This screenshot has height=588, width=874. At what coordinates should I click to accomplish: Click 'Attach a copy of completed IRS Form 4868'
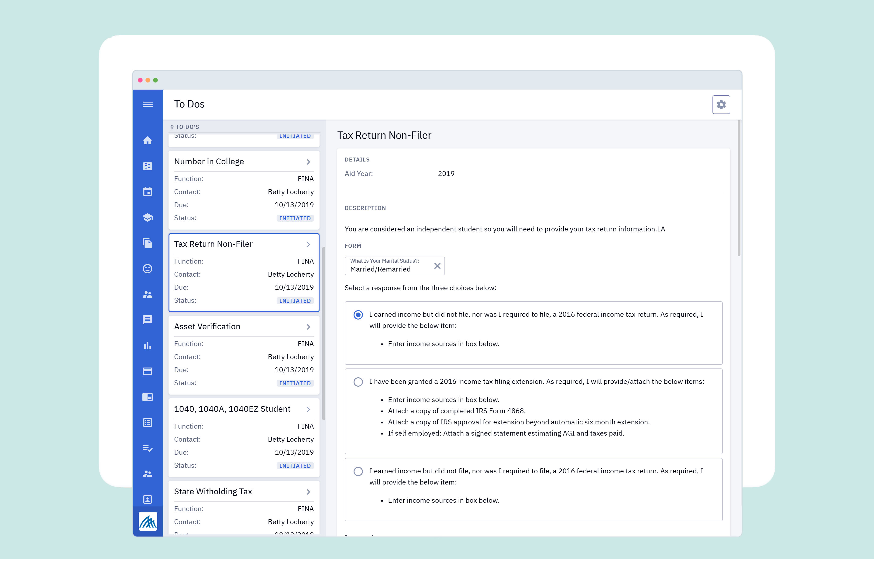tap(457, 411)
